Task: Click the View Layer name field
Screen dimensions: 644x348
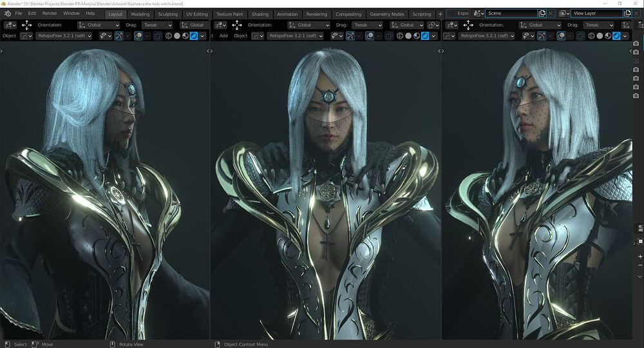Action: pos(596,13)
